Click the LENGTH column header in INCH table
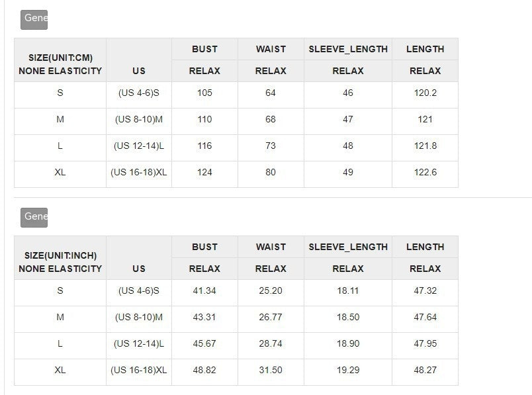Viewport: 532px width, 395px height. click(425, 247)
